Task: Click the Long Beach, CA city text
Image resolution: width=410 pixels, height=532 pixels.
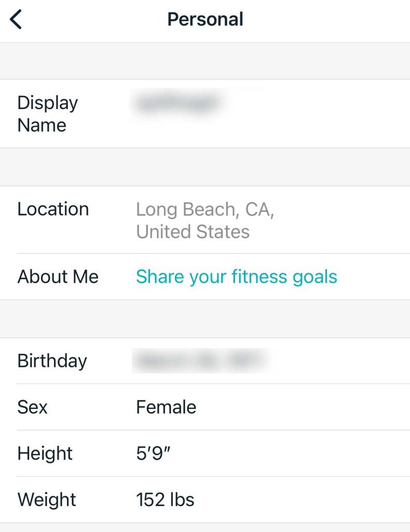Action: tap(205, 209)
